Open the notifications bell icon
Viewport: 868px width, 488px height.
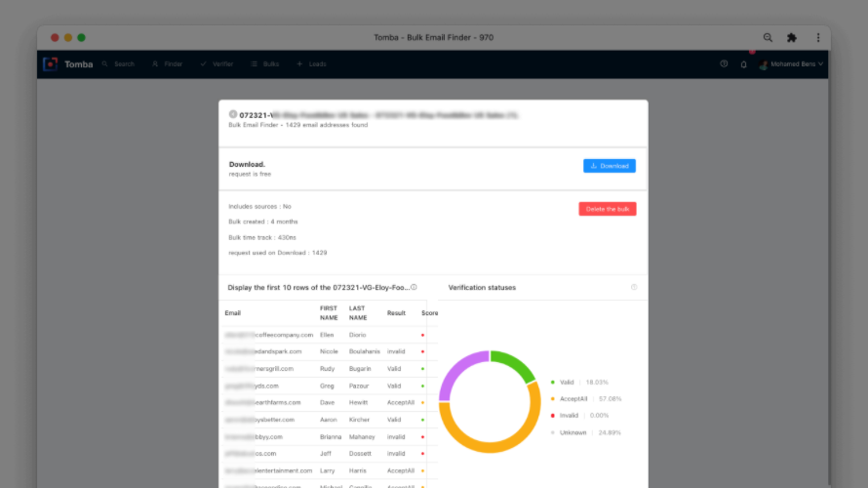[743, 64]
